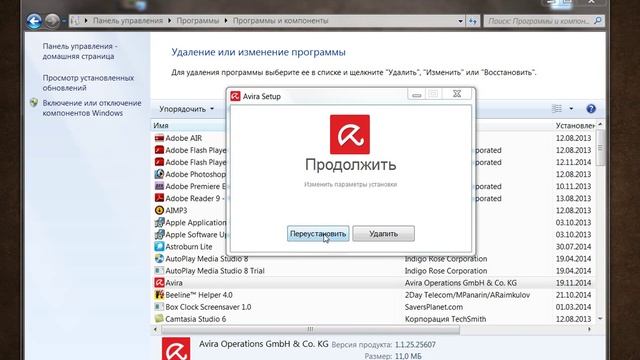Image resolution: width=640 pixels, height=360 pixels.
Task: Click Программы и компоненты breadcrumb
Action: [280, 20]
